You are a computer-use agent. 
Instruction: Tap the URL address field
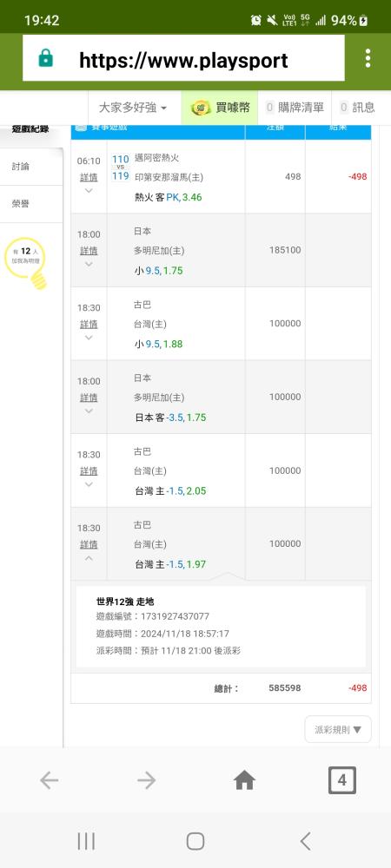pos(183,58)
